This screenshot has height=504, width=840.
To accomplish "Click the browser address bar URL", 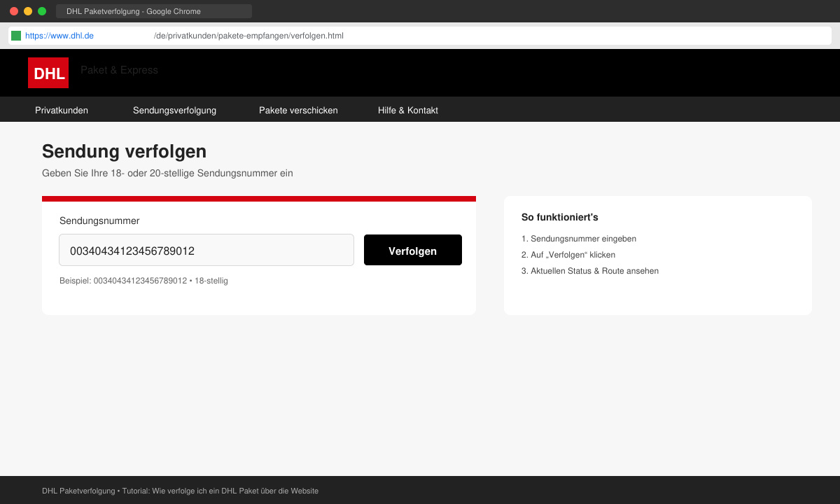I will [420, 36].
